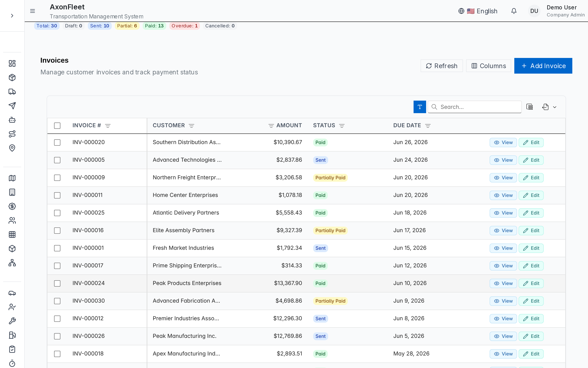The height and width of the screenshot is (368, 588).
Task: Change language from English
Action: (478, 11)
